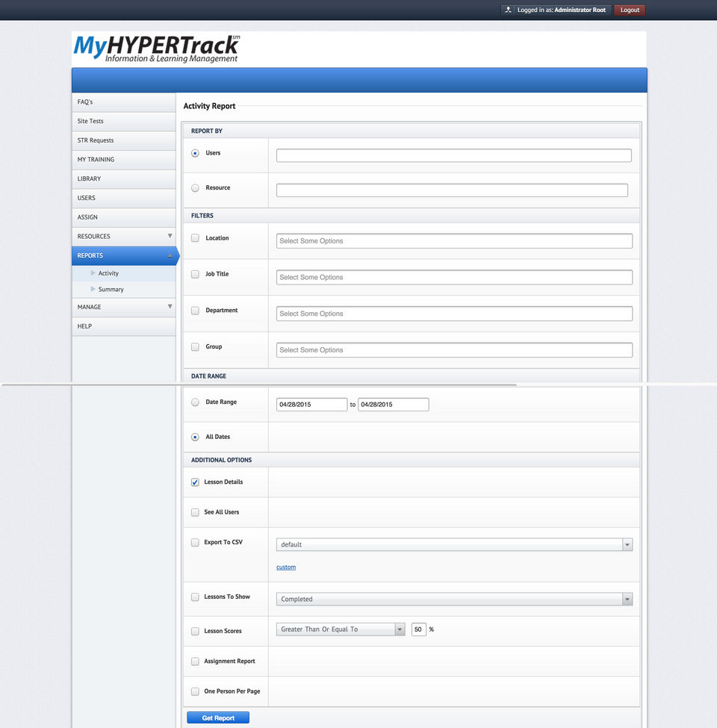Image resolution: width=717 pixels, height=728 pixels.
Task: Expand the MANAGE menu arrow
Action: [170, 306]
